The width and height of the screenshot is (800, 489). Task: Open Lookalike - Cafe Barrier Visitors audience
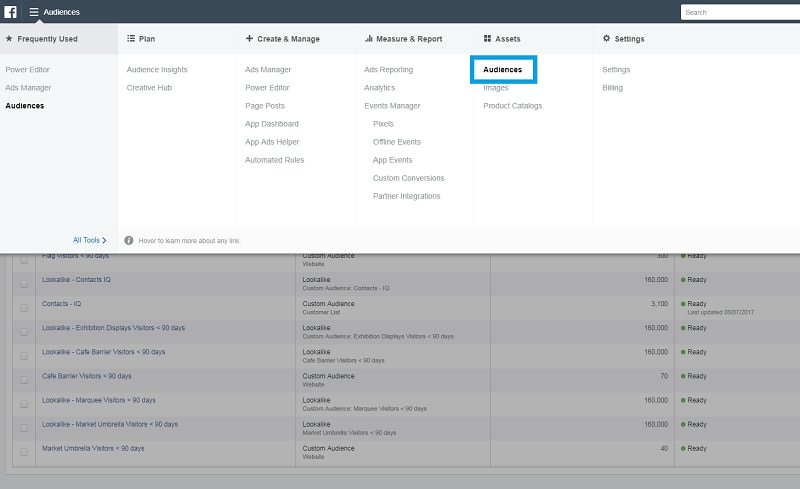click(104, 352)
